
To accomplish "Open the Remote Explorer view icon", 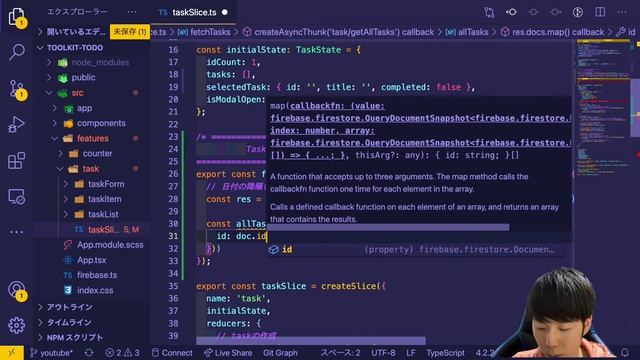I will tap(16, 197).
